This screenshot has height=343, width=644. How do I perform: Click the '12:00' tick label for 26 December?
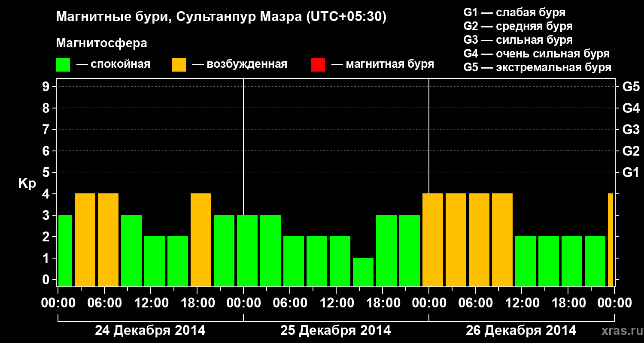pos(522,303)
